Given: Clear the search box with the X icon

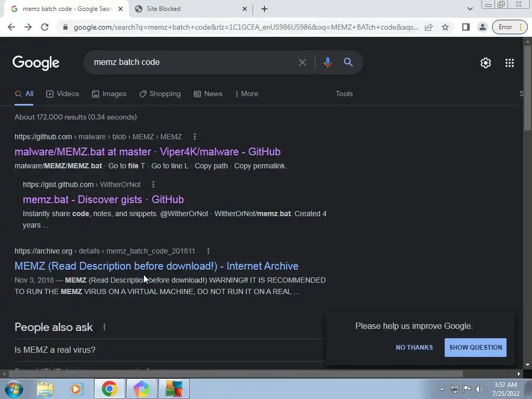Looking at the screenshot, I should (x=302, y=62).
